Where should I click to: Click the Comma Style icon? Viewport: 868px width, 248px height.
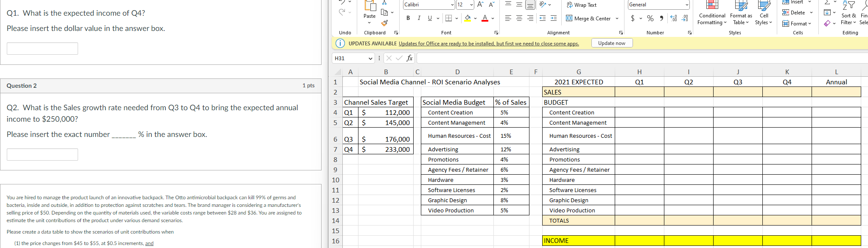coord(661,18)
